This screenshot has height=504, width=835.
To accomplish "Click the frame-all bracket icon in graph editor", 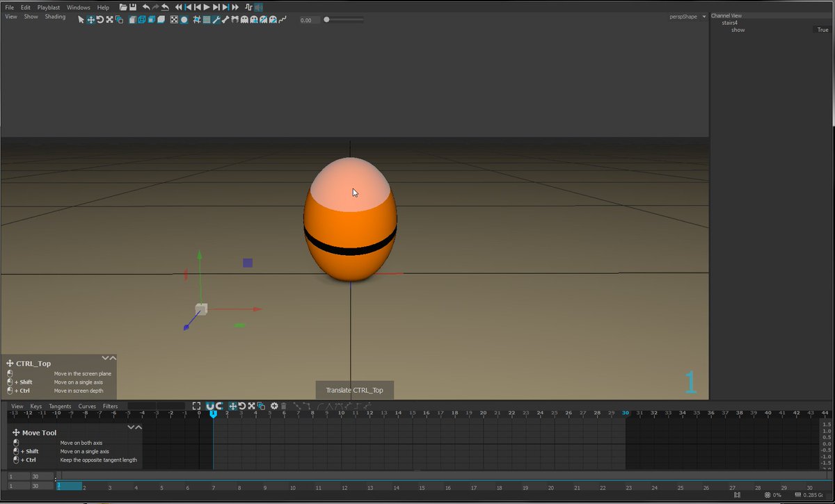I will (196, 406).
